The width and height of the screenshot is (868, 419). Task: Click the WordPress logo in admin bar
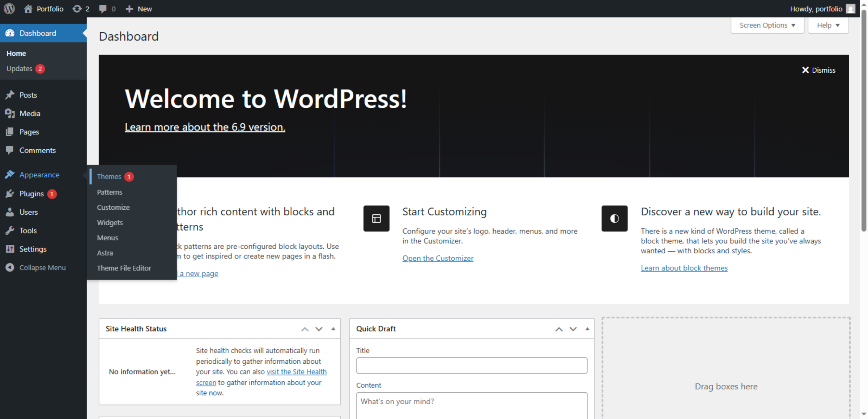tap(9, 8)
